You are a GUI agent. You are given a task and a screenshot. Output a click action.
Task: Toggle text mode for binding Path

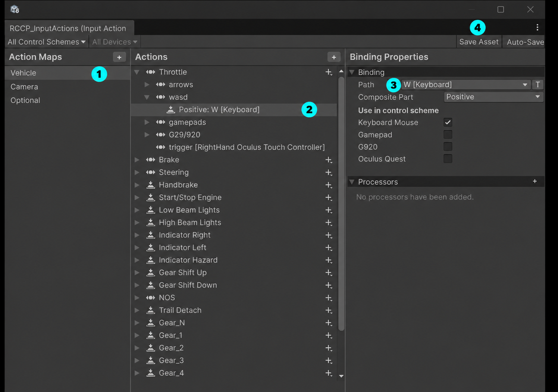click(x=537, y=85)
